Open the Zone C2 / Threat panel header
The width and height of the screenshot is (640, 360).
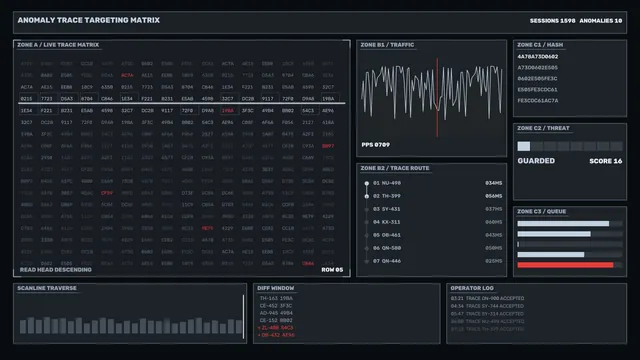(543, 128)
